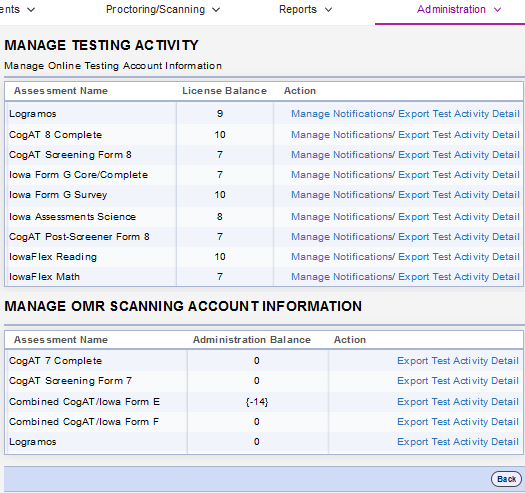Screen dimensions: 525x493
Task: Open Manage Notifications link for CogAT Post-Screener Form 8
Action: tap(343, 237)
